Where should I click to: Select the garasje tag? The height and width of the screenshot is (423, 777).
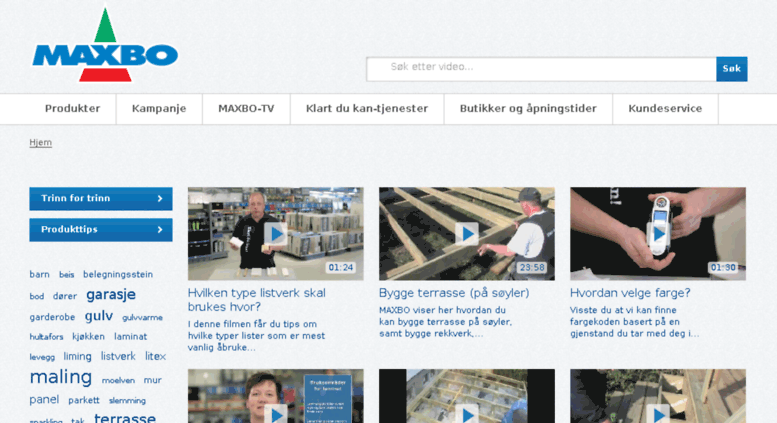pos(111,295)
